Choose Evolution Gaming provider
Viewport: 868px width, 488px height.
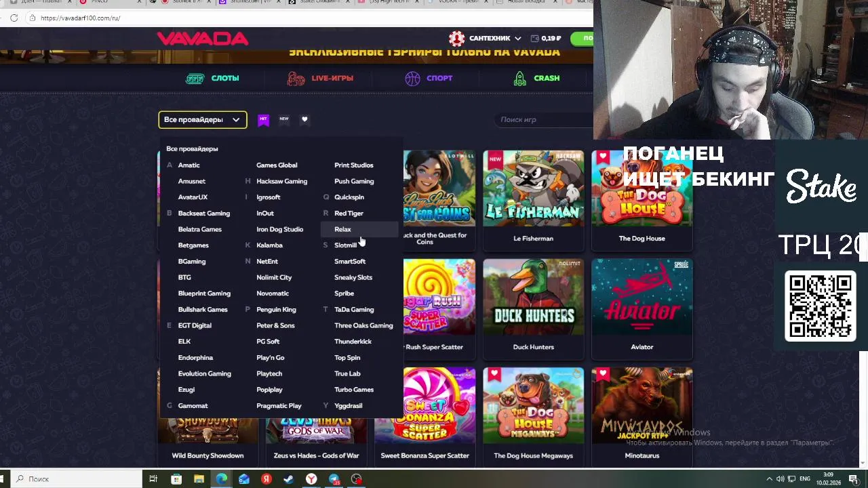tap(204, 373)
